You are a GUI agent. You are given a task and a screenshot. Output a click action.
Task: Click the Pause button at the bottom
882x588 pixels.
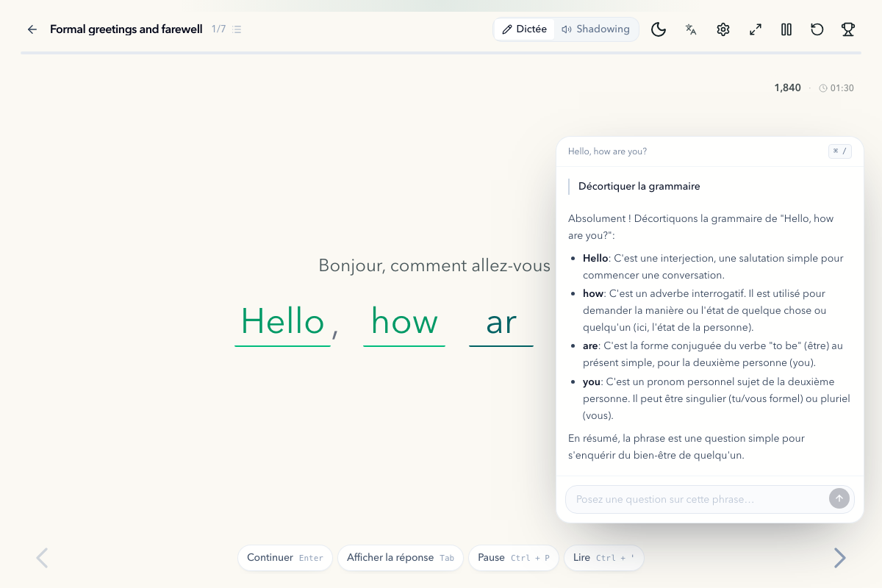[x=514, y=558]
